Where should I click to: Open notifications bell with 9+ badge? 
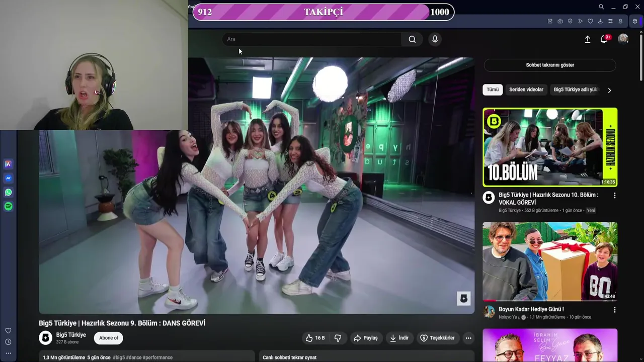[x=604, y=39]
